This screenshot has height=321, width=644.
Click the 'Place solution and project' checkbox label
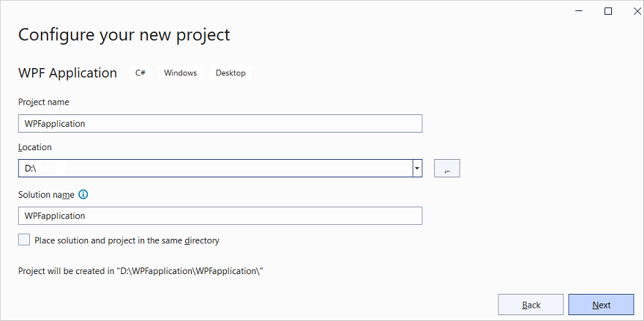click(x=127, y=240)
